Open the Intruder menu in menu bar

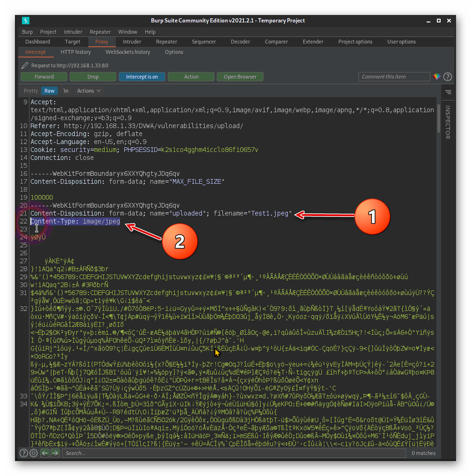tap(73, 32)
